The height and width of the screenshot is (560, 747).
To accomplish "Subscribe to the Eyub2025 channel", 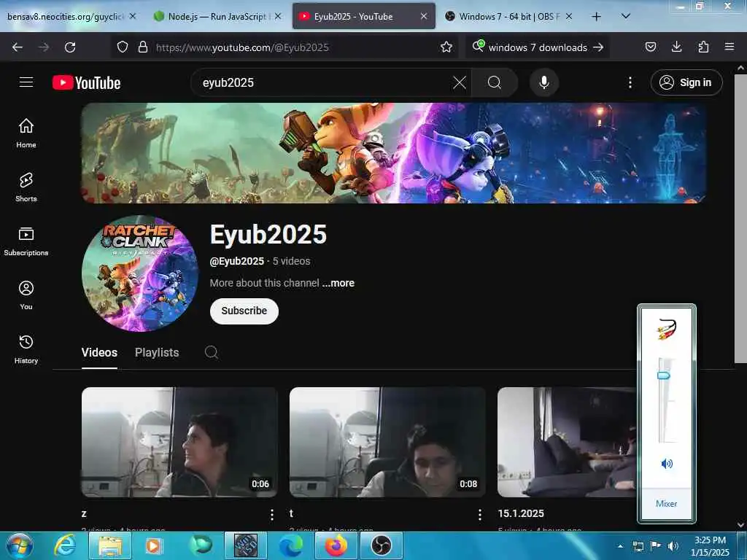I will pos(244,311).
